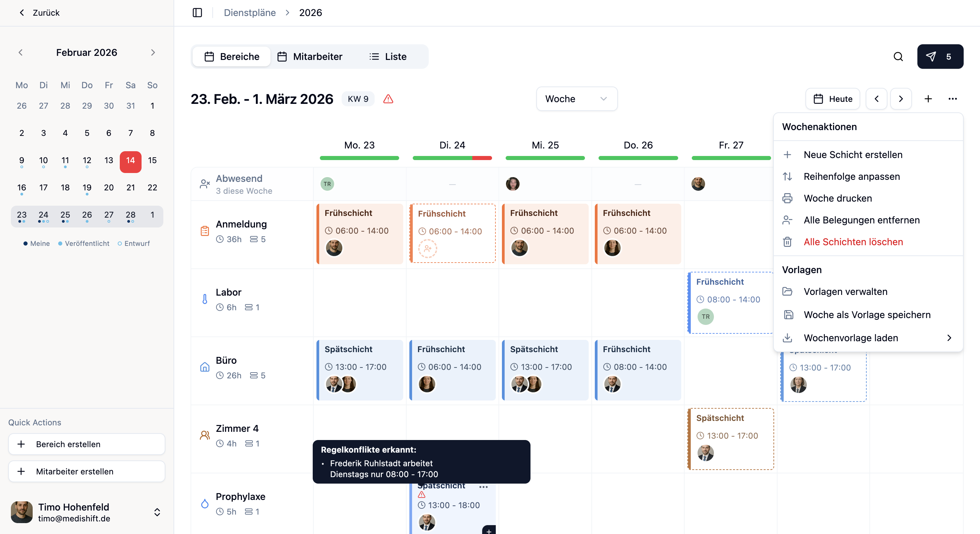
Task: Click the publish paper-plane button with 5
Action: 940,57
